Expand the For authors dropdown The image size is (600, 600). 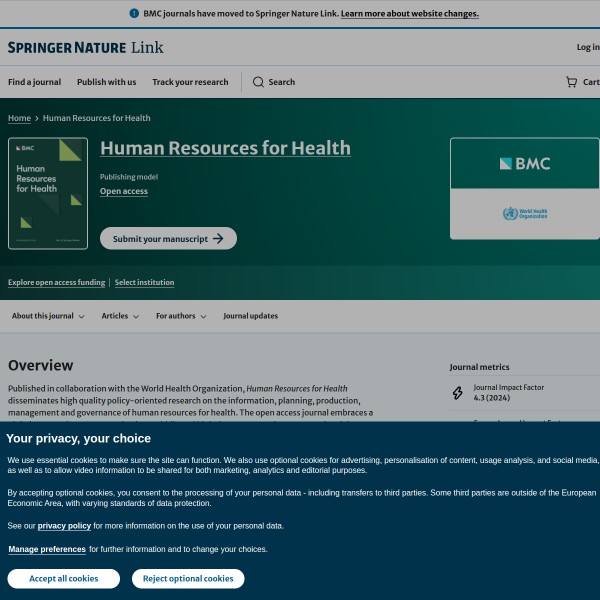(181, 316)
